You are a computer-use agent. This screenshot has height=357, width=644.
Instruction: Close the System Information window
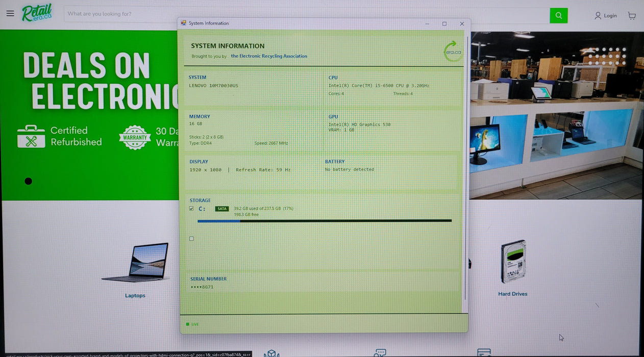click(x=462, y=23)
